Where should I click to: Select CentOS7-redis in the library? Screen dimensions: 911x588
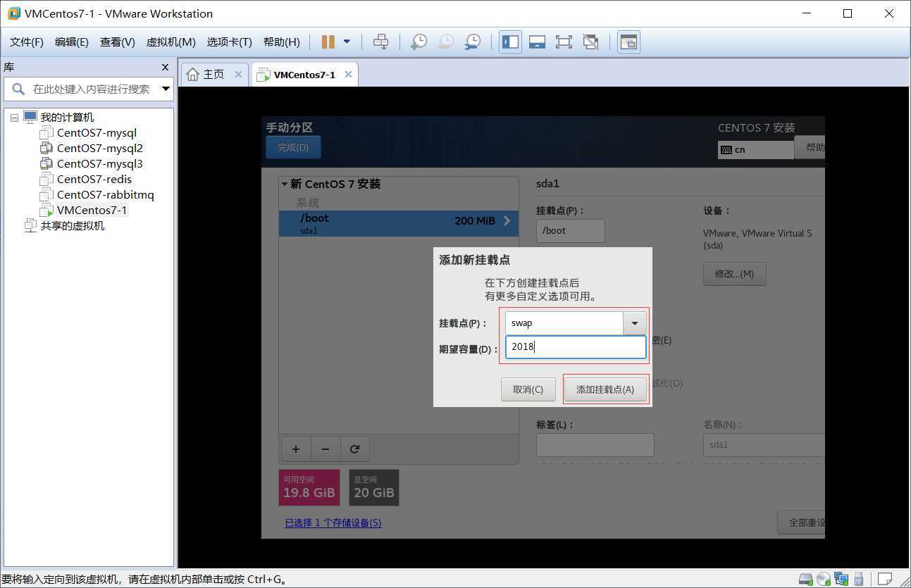94,179
